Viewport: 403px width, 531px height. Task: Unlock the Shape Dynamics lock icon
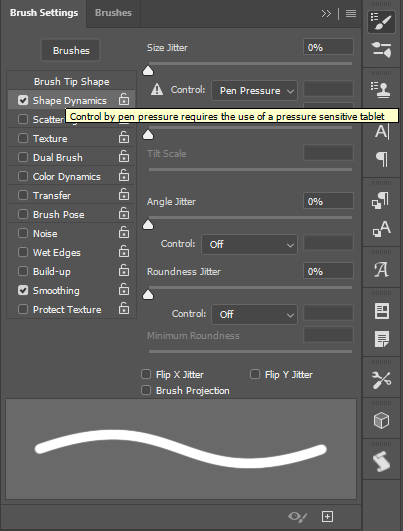124,100
